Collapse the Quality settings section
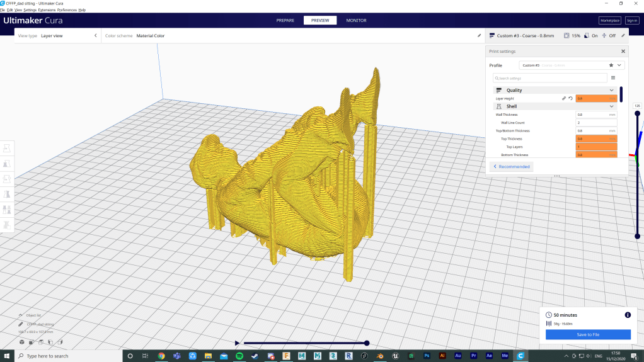644x362 pixels. coord(611,90)
